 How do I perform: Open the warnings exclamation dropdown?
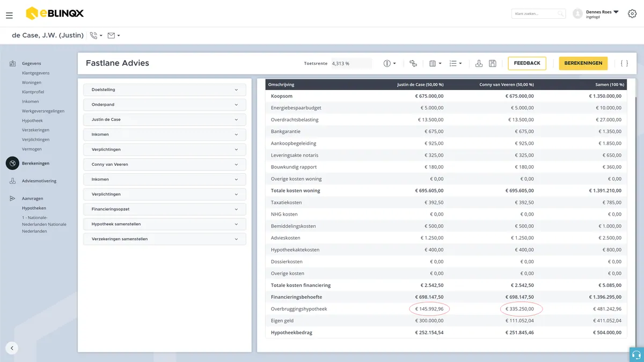pos(390,63)
